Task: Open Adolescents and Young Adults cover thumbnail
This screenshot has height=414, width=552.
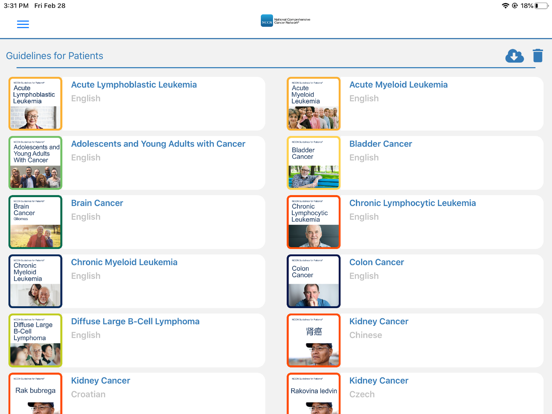Action: pos(35,163)
